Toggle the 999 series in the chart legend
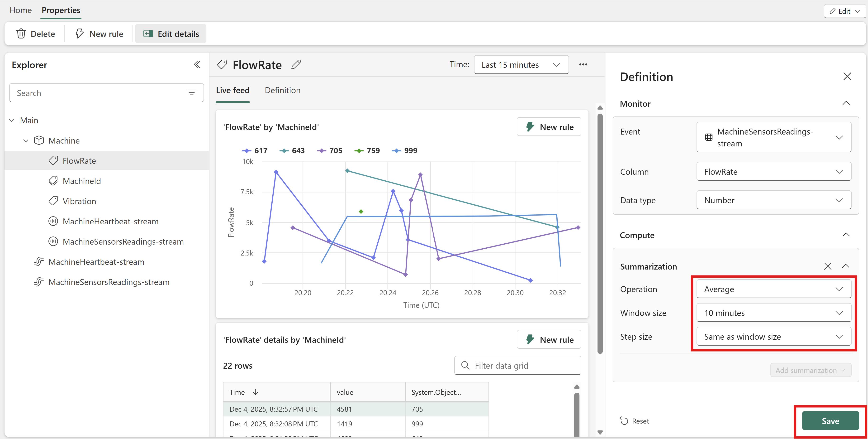Viewport: 868px width, 439px height. [x=404, y=151]
